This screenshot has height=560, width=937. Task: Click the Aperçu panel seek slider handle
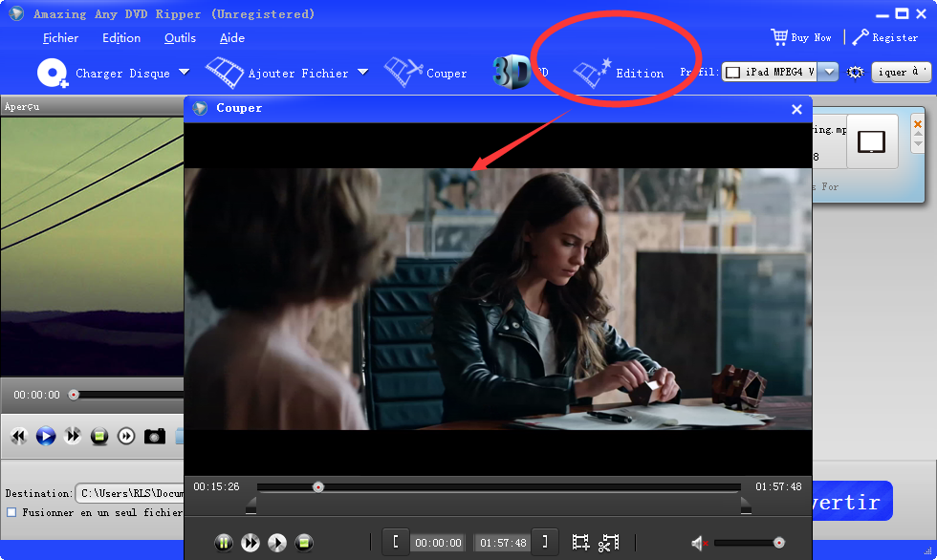[x=74, y=395]
